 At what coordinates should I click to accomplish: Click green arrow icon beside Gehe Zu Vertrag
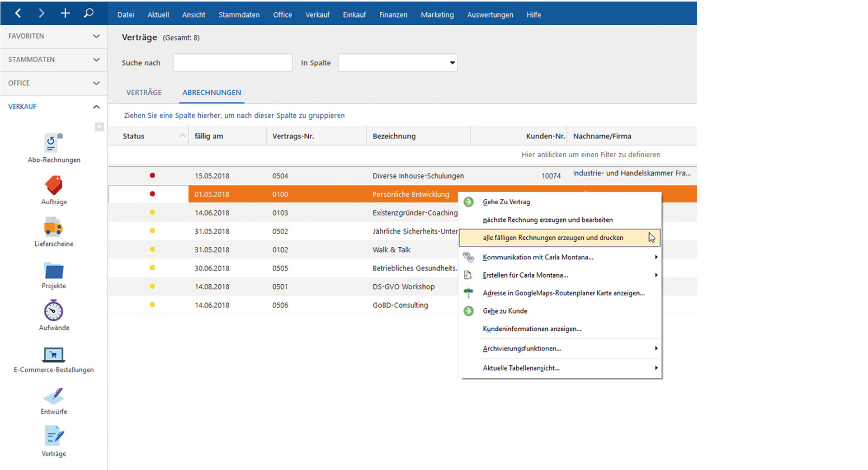click(x=469, y=202)
